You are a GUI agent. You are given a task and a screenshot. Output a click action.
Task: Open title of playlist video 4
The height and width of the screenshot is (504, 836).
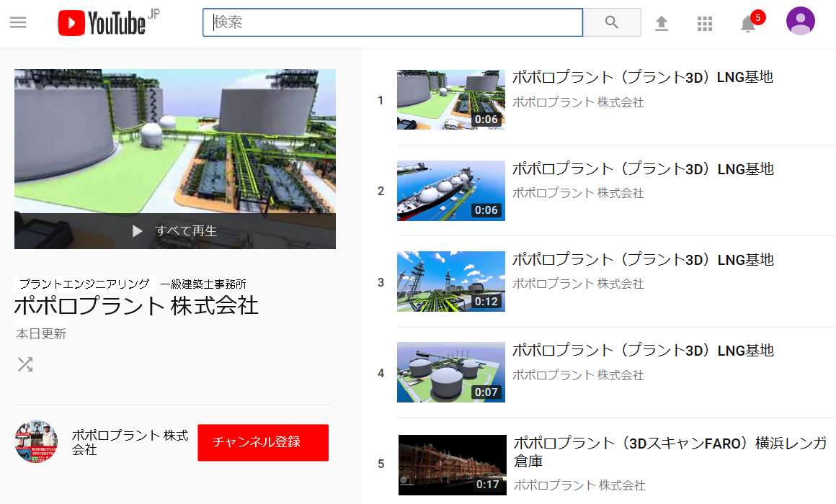click(642, 350)
